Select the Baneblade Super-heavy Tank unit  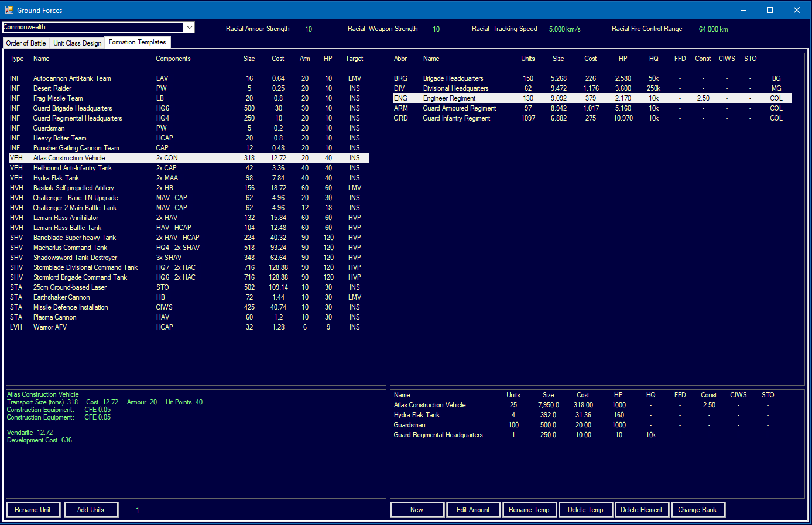pyautogui.click(x=189, y=238)
